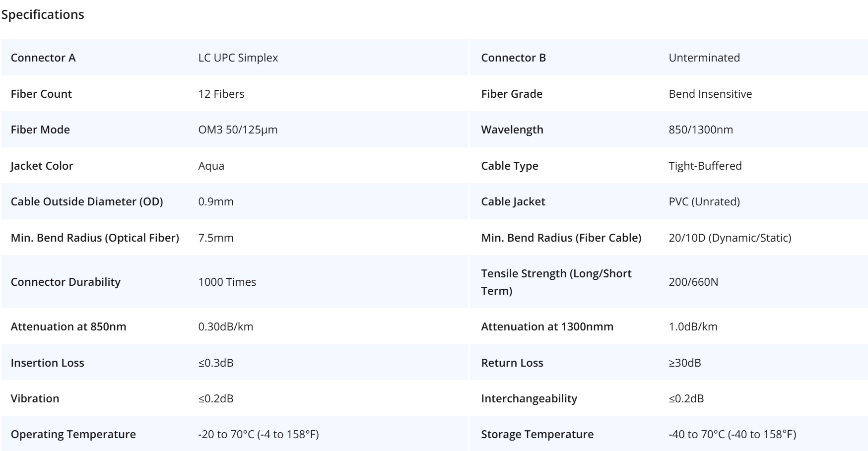Click the Specifications heading
The width and height of the screenshot is (868, 451).
[x=43, y=15]
